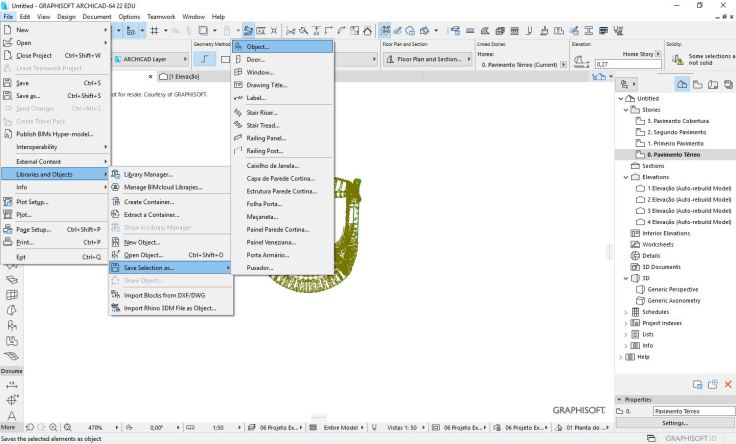Select Stair Riser... submenu entry
The height and width of the screenshot is (444, 736).
coord(283,113)
